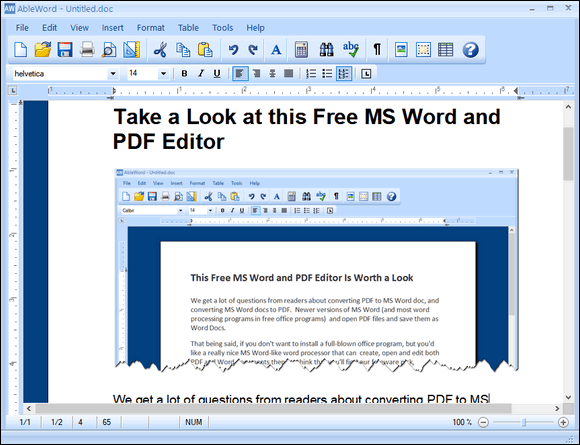This screenshot has height=445, width=580.
Task: Open the Insert menu
Action: point(112,28)
